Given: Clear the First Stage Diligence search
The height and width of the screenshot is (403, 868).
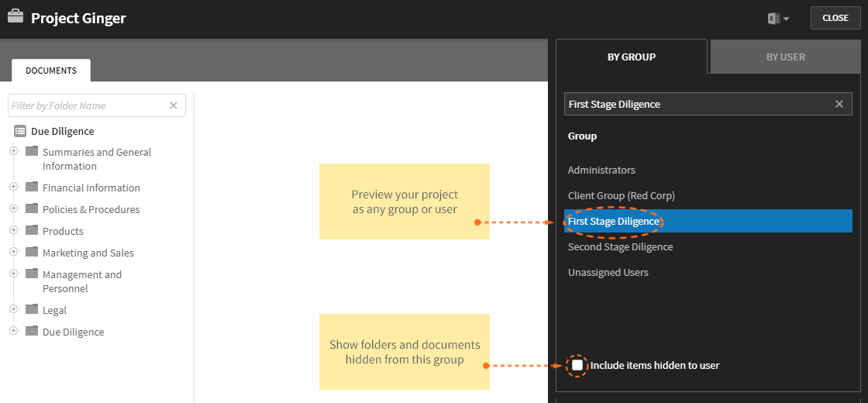Looking at the screenshot, I should coord(839,104).
